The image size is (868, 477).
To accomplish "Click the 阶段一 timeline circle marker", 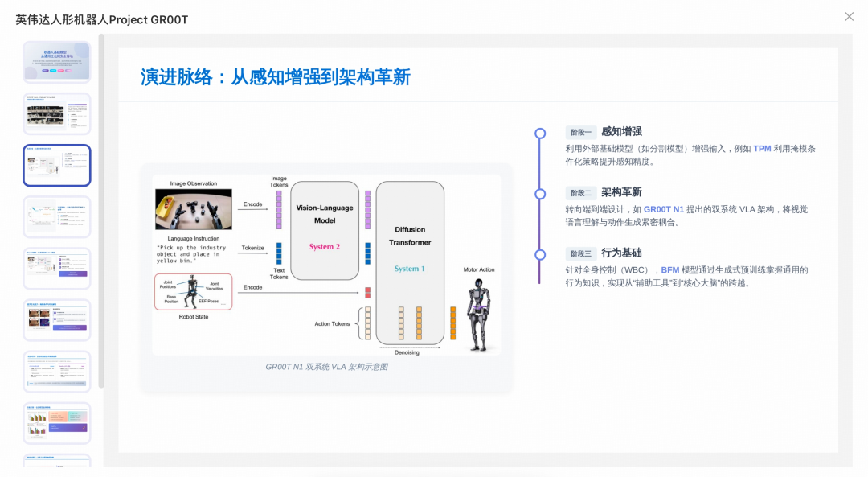I will click(540, 133).
